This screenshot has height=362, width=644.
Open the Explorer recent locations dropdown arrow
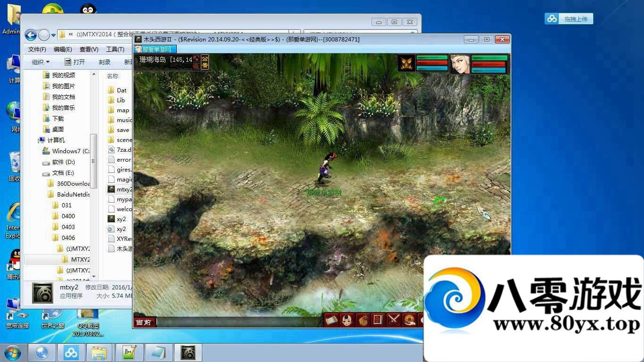pos(53,35)
